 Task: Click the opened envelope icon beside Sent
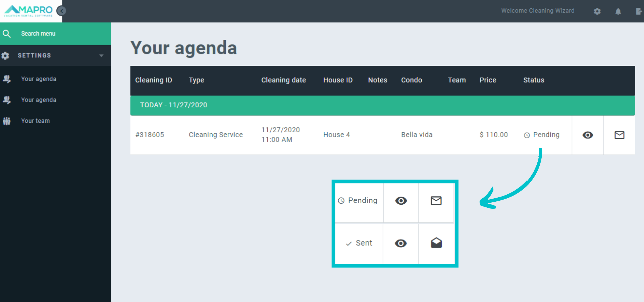pos(436,243)
